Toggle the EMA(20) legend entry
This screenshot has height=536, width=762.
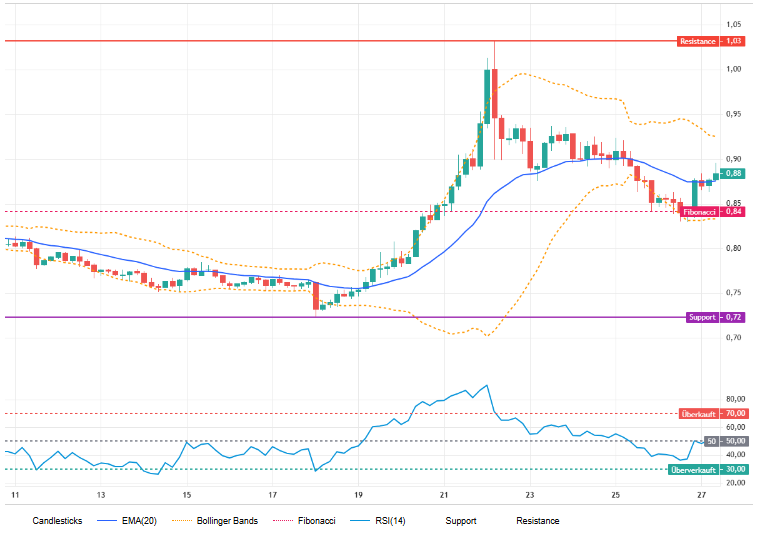pos(139,521)
